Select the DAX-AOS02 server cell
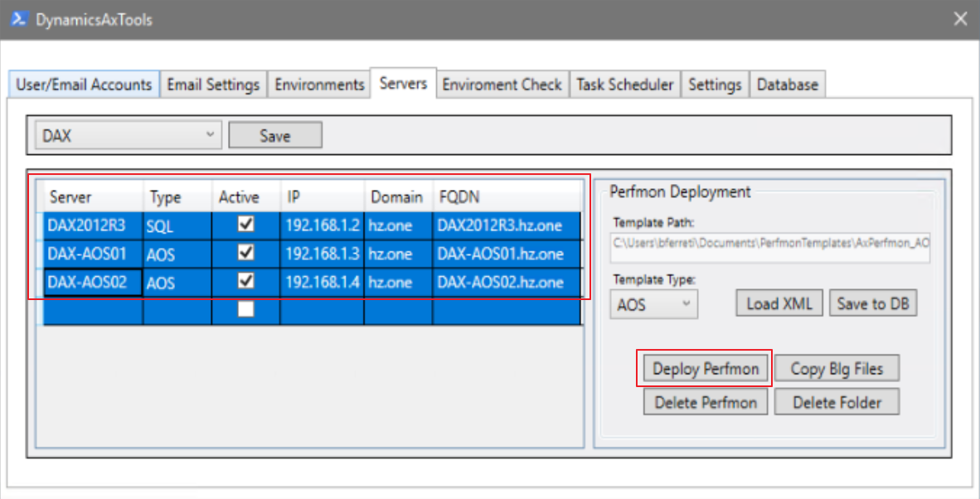The width and height of the screenshot is (980, 499). (94, 283)
